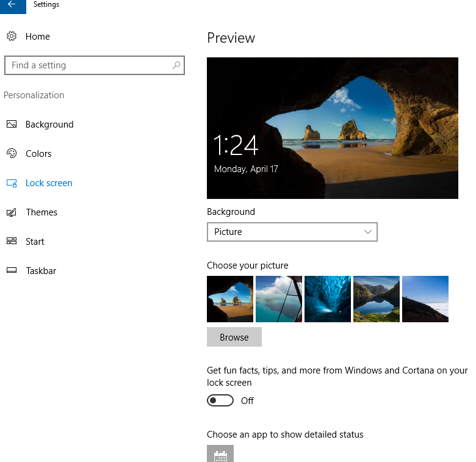Viewport: 476px width, 462px height.
Task: Select the blue ice cave thumbnail
Action: pos(328,299)
